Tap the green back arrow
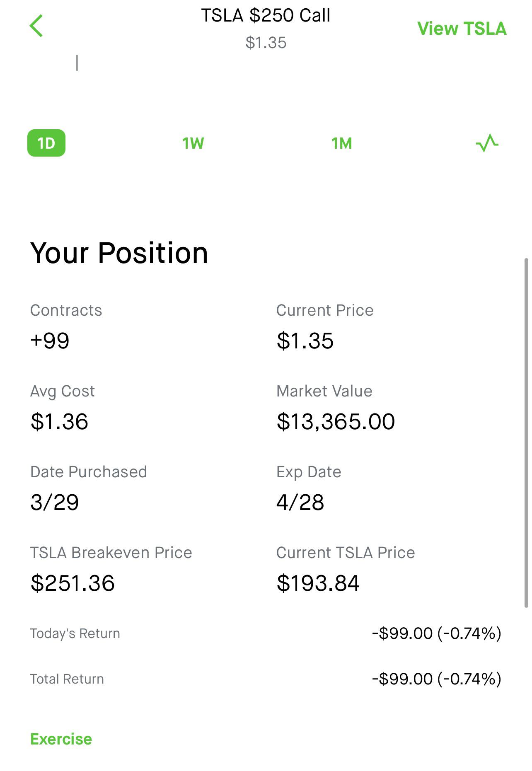 [x=36, y=26]
